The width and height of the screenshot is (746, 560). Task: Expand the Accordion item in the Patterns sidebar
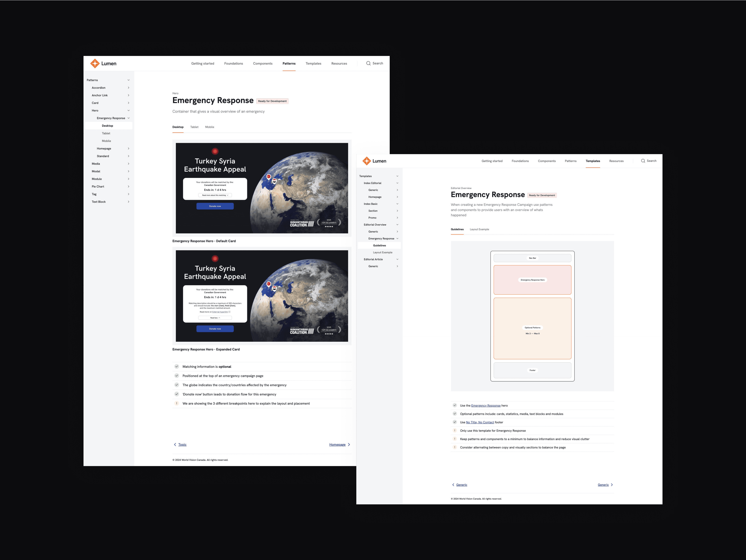pyautogui.click(x=129, y=88)
